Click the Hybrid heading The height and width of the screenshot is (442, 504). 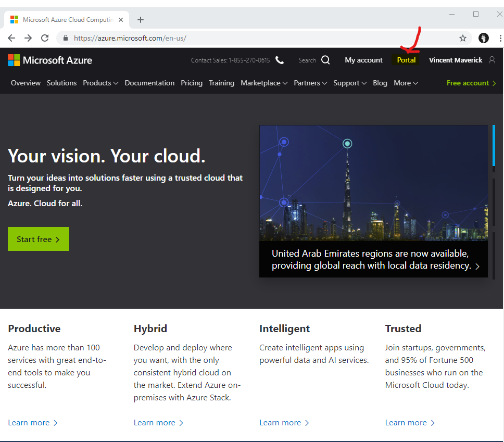(x=150, y=329)
